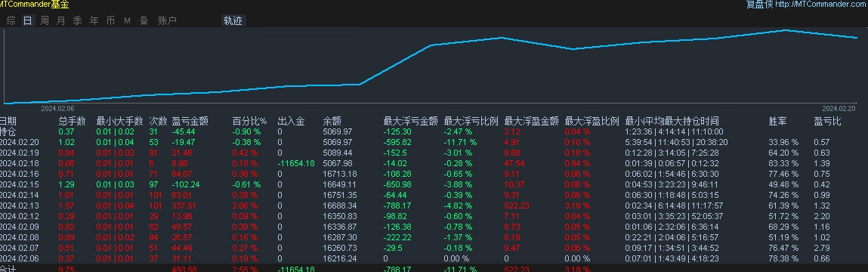Open the 周 weekly tab
This screenshot has height=272, width=868.
(45, 21)
